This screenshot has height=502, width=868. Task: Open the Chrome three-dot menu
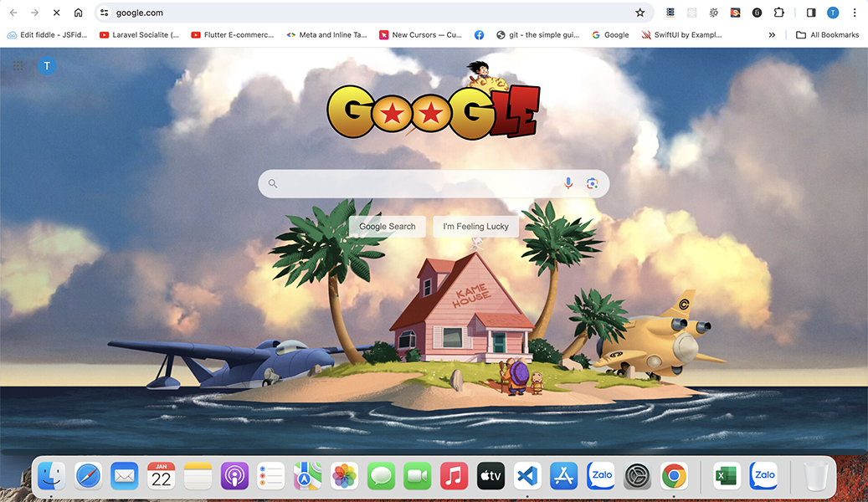(855, 13)
